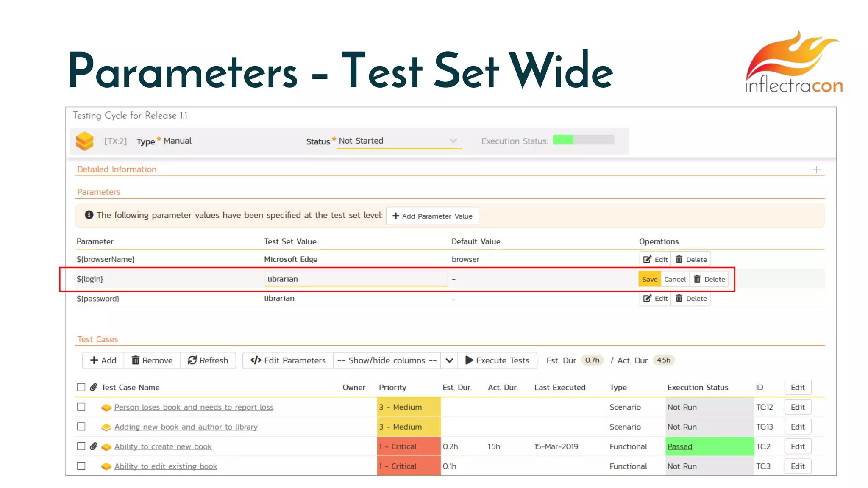Click the Act. Dur. 4.5h badge
Image resolution: width=868 pixels, height=488 pixels.
coord(664,360)
